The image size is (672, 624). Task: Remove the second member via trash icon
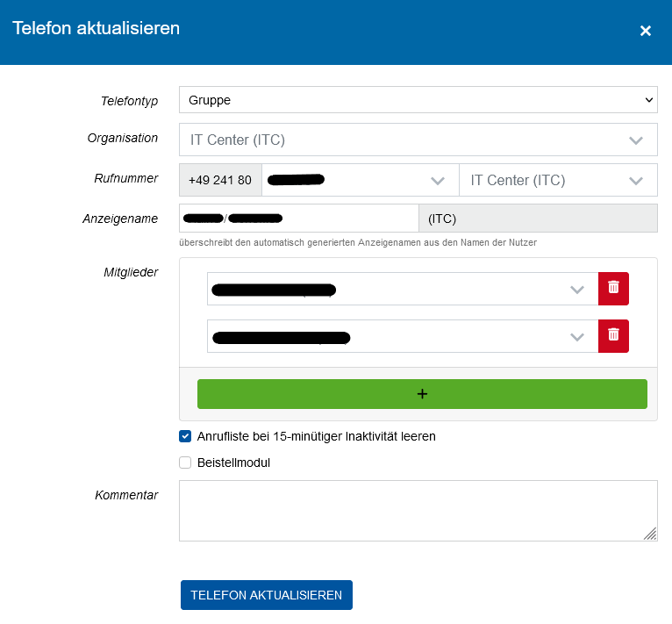tap(613, 335)
